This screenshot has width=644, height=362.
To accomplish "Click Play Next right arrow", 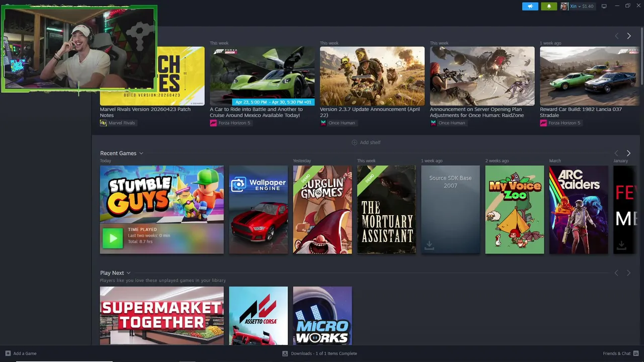I will pos(628,273).
